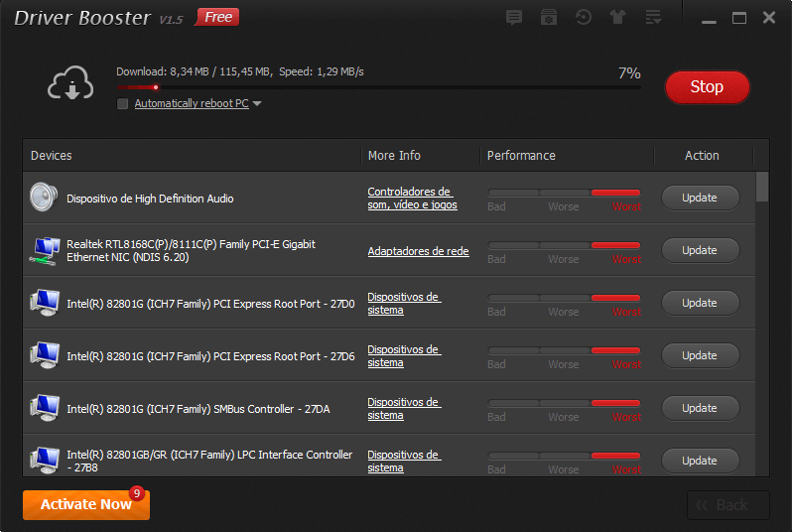Open the options menu list icon
Screen dimensions: 792x532
pyautogui.click(x=653, y=18)
